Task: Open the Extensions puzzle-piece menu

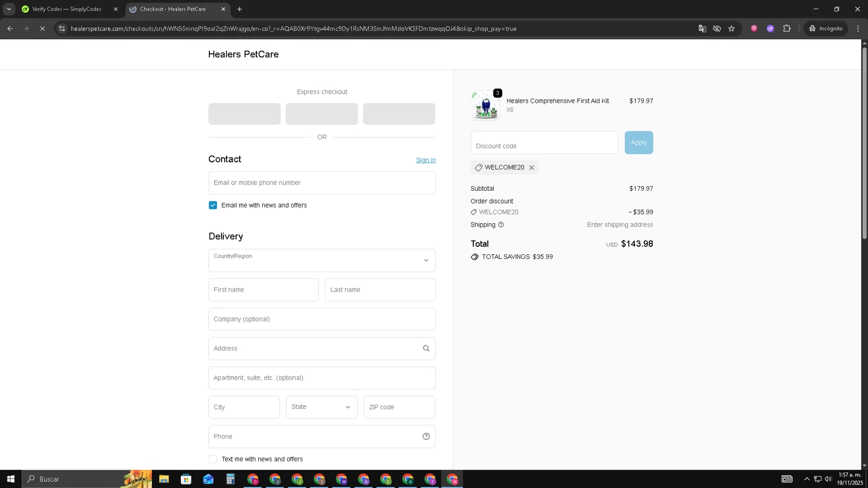Action: point(786,28)
